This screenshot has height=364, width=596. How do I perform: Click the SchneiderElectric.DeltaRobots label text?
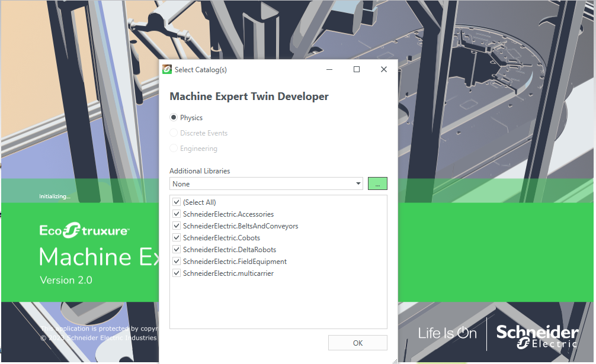click(x=230, y=250)
